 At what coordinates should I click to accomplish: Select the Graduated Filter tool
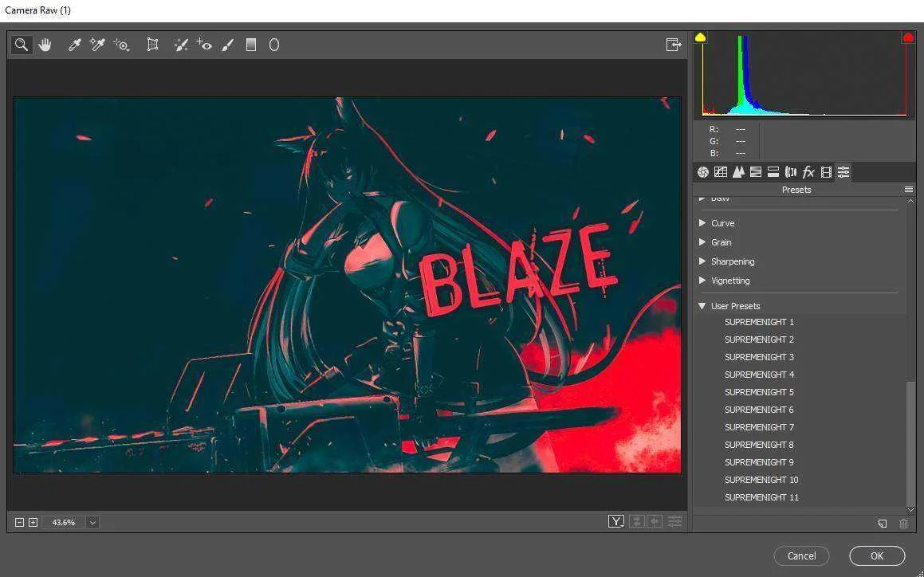(251, 45)
